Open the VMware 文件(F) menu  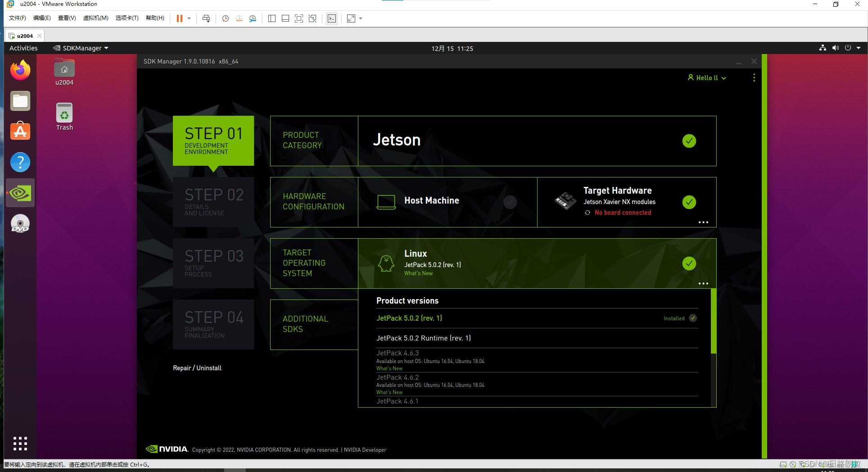[x=18, y=18]
